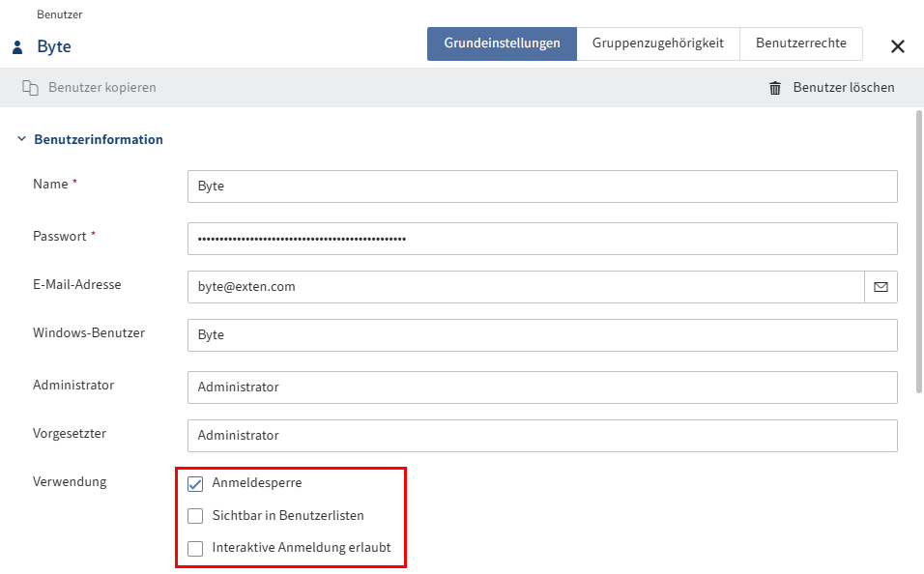Select the Grundeinstellungen tab

pos(502,43)
